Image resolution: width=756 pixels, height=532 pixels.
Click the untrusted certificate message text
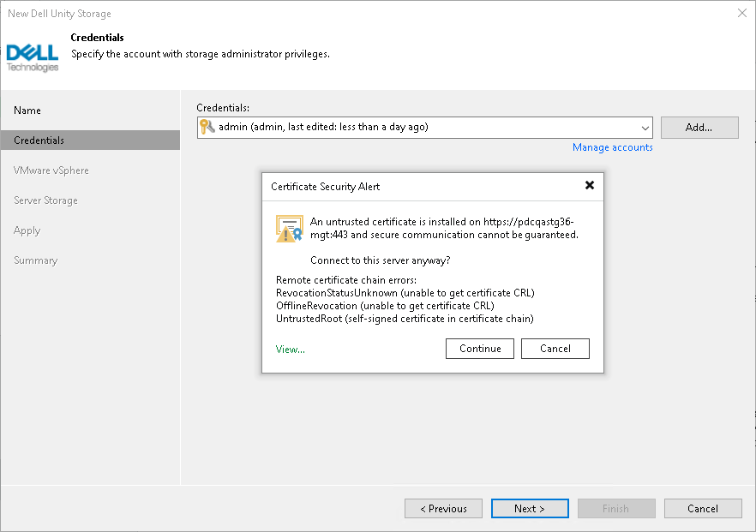pyautogui.click(x=444, y=229)
